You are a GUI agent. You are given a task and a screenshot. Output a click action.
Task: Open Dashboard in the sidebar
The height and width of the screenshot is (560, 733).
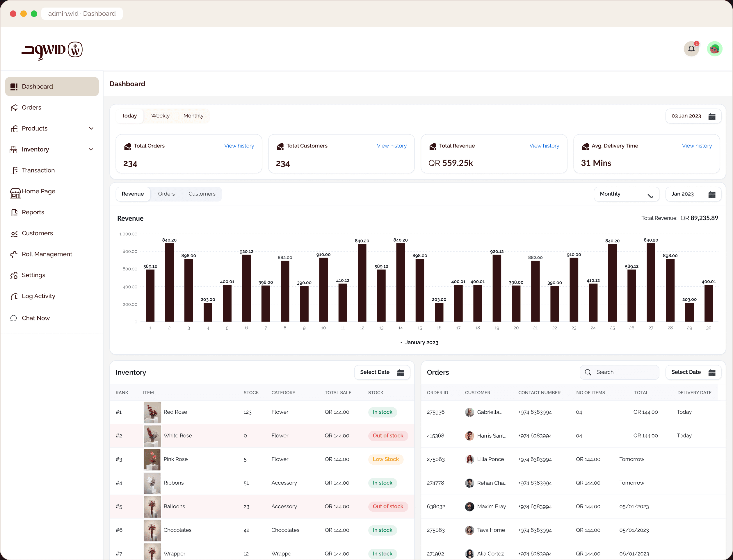pyautogui.click(x=52, y=87)
